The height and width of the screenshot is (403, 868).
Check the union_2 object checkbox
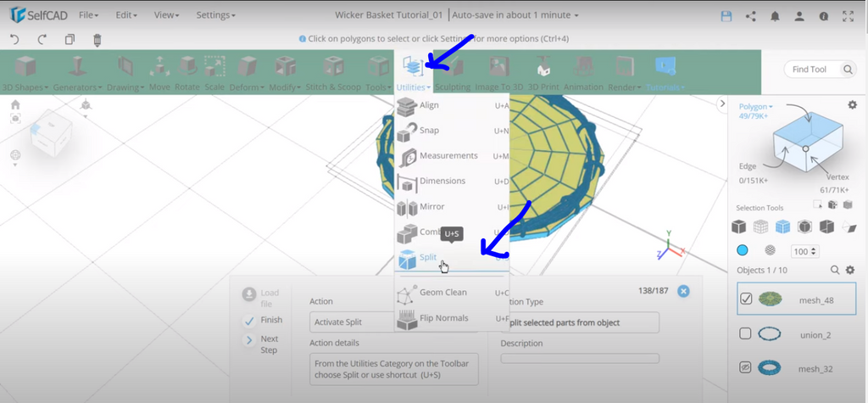click(x=745, y=333)
